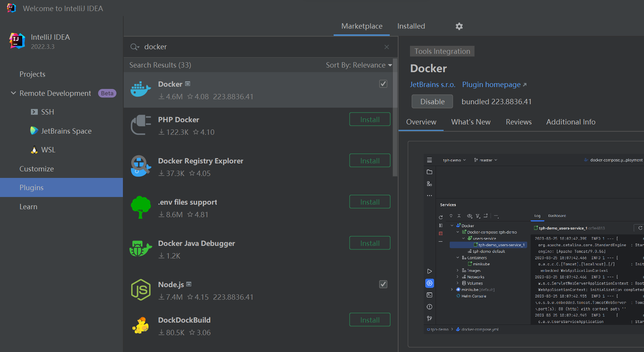Select the WSL penguin icon

pyautogui.click(x=34, y=150)
